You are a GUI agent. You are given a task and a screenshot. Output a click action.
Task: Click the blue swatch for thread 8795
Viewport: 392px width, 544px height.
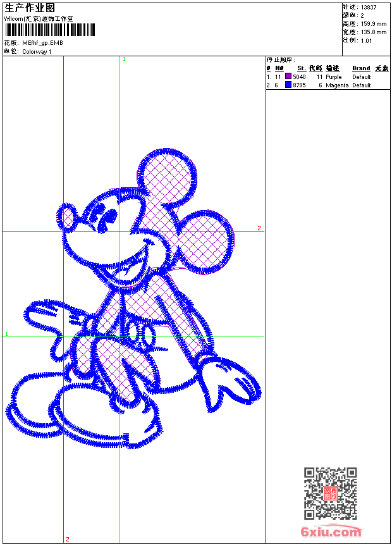tap(288, 85)
